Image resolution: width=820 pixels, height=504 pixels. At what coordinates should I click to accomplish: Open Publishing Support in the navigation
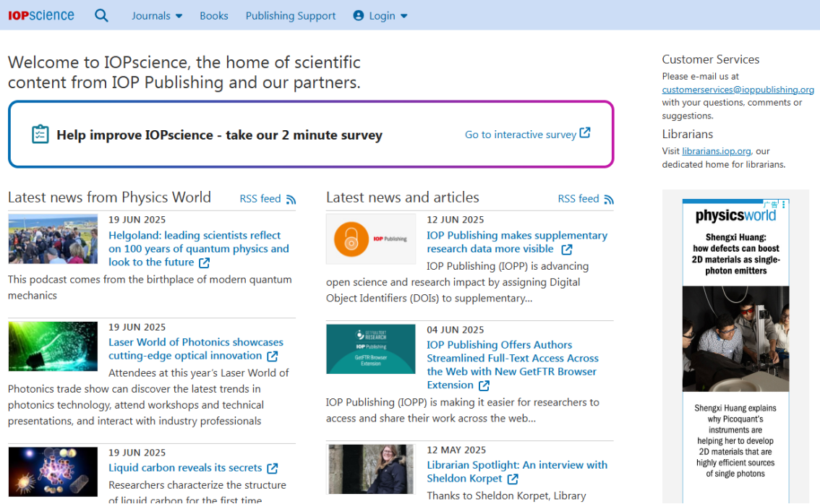pos(291,15)
